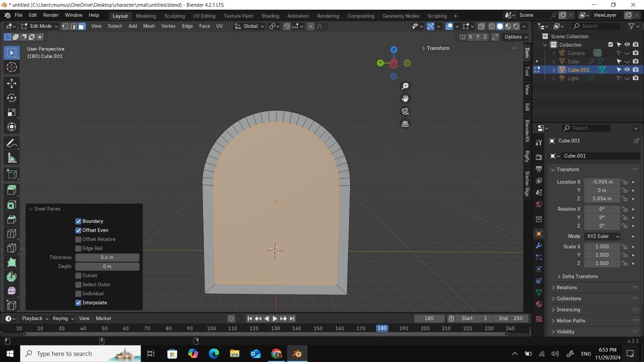The width and height of the screenshot is (644, 362).
Task: Open the Global orientation dropdown
Action: (x=250, y=26)
